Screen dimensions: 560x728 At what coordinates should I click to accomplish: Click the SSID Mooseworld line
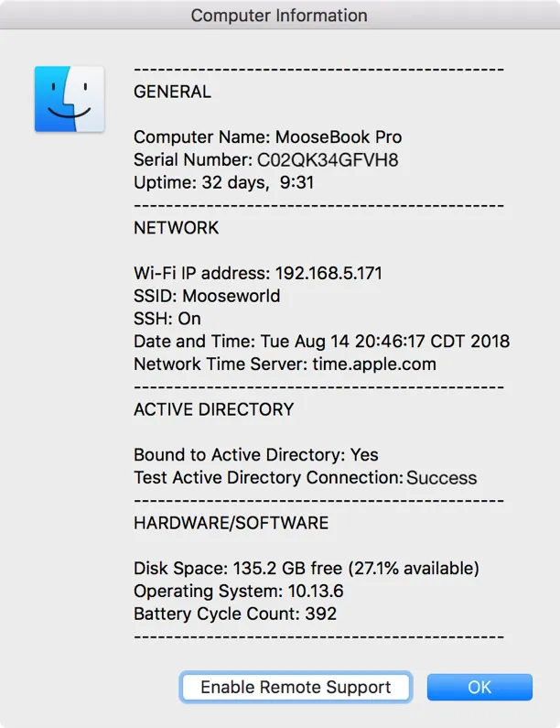point(207,296)
